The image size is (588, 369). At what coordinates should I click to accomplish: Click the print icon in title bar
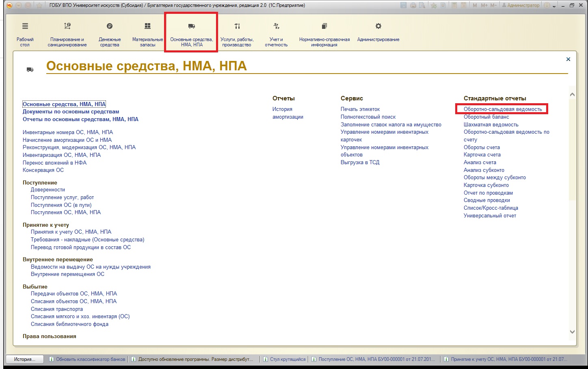pos(413,5)
